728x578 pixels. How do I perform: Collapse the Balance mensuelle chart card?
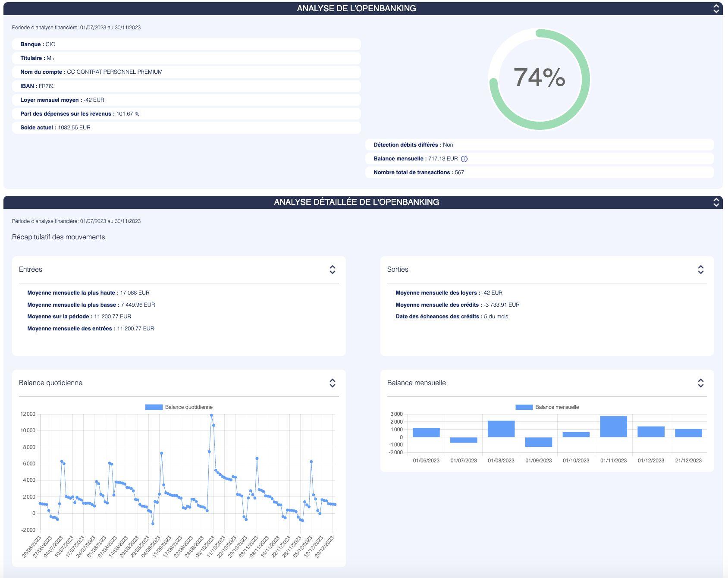[701, 383]
